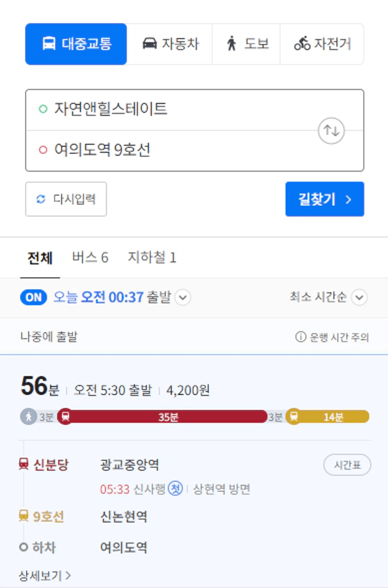
Task: Open the departure time dropdown arrow
Action: 183,297
